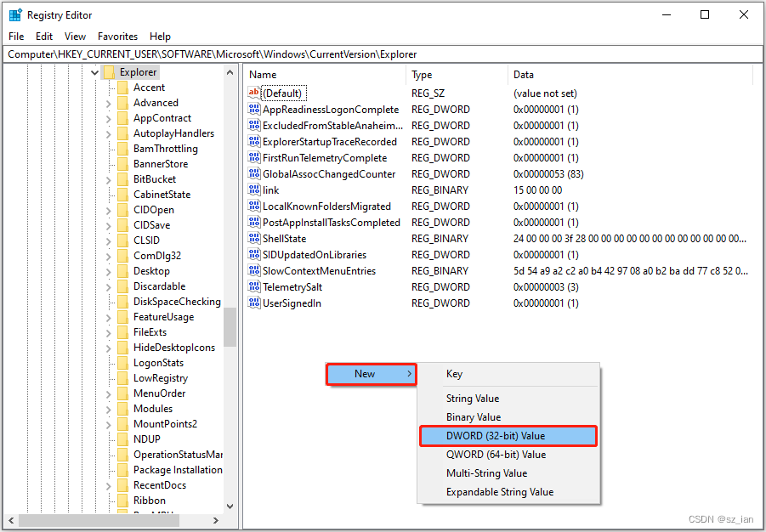The image size is (766, 532).
Task: Click the Explorer key folder icon
Action: coord(109,72)
